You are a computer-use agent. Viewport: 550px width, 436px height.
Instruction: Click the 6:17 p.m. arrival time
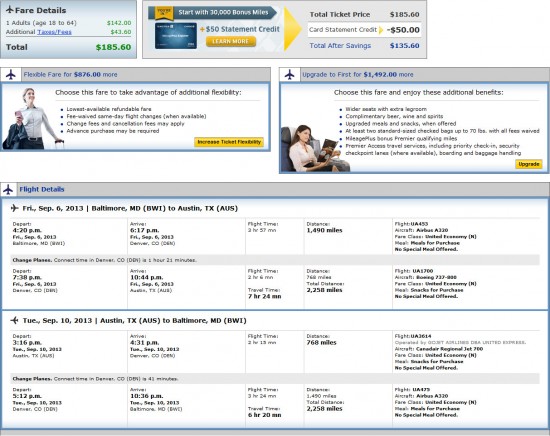tap(145, 230)
